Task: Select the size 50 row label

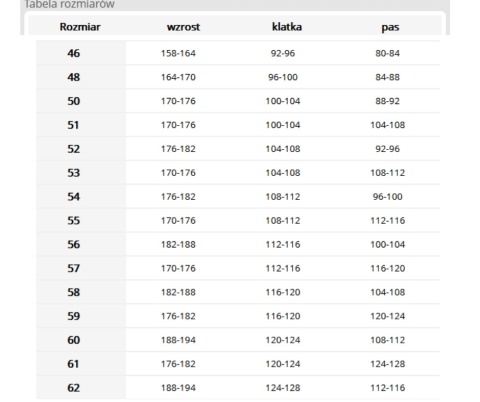Action: coord(74,101)
